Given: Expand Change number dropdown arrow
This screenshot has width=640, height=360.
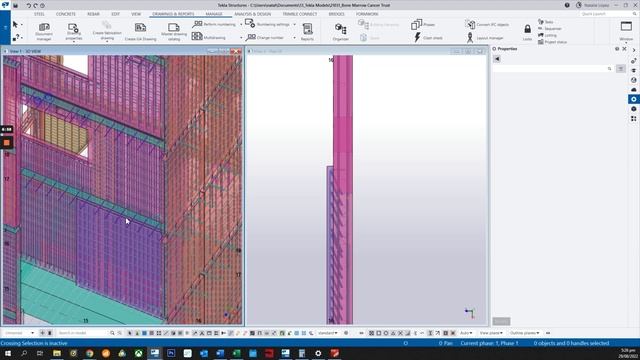Looking at the screenshot, I should point(294,38).
